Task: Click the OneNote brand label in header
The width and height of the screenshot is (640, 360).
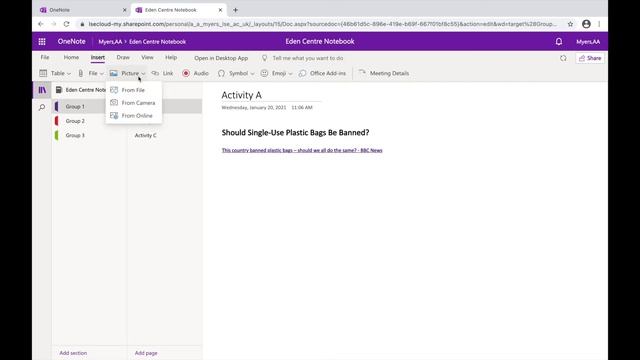Action: (71, 42)
